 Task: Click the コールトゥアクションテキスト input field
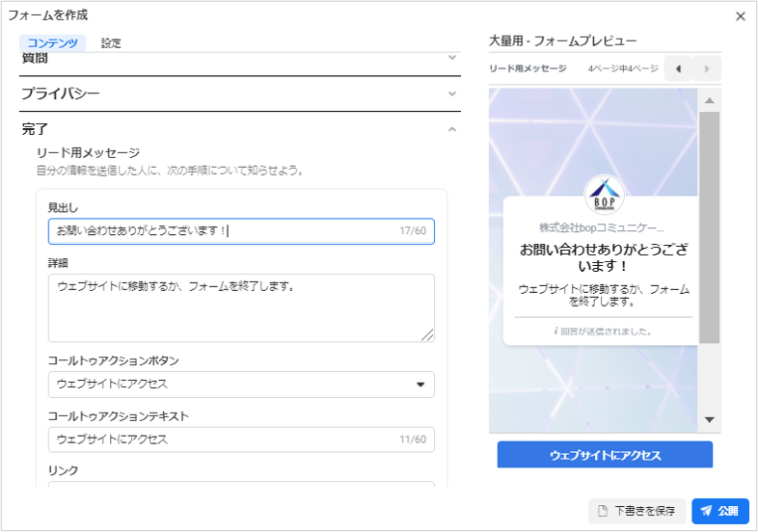tap(222, 439)
